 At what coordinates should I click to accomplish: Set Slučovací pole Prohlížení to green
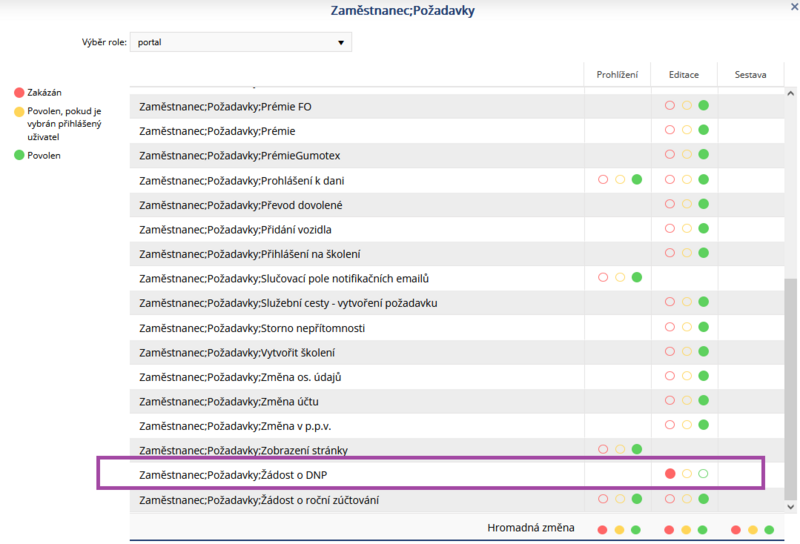(x=637, y=278)
